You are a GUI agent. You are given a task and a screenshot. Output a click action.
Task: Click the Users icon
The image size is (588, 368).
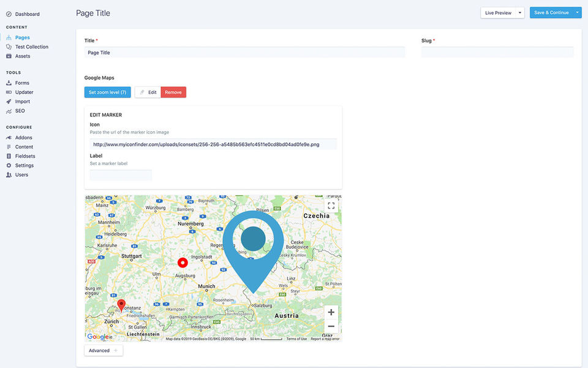point(9,175)
